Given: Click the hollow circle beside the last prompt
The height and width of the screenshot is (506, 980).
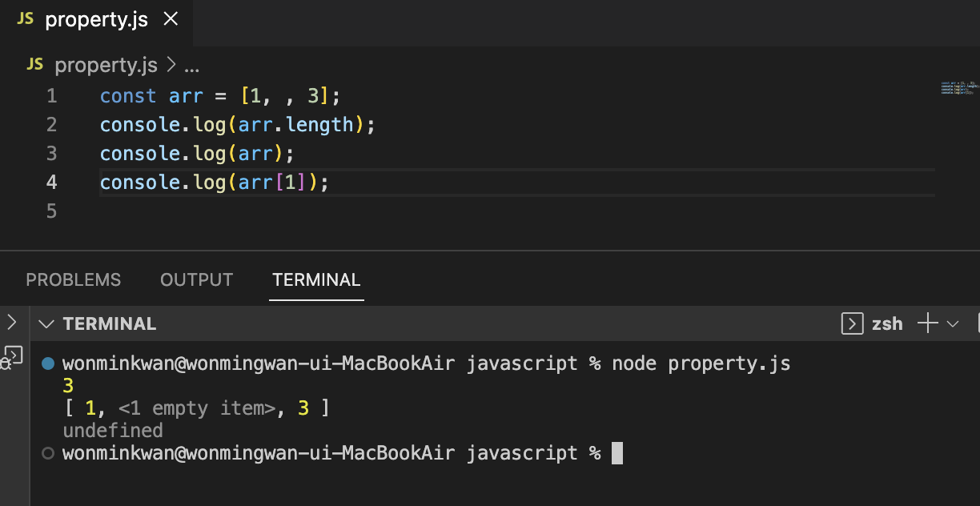Looking at the screenshot, I should point(47,453).
